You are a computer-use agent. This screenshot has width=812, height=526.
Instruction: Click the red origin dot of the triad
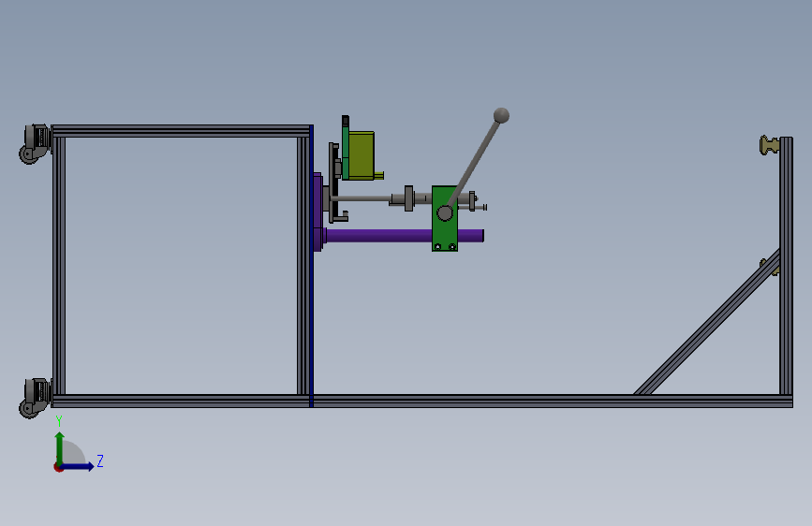[58, 468]
